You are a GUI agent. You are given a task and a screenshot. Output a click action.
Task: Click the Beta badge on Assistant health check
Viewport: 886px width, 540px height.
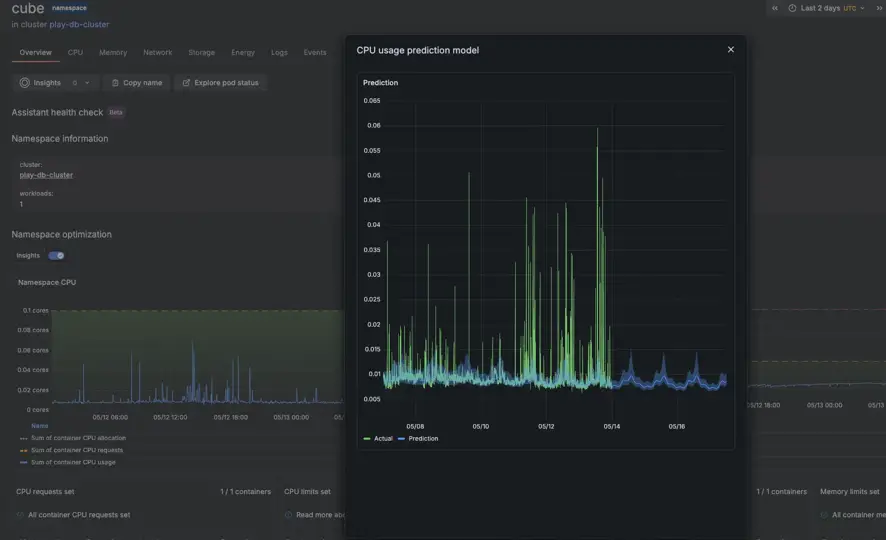(x=116, y=112)
